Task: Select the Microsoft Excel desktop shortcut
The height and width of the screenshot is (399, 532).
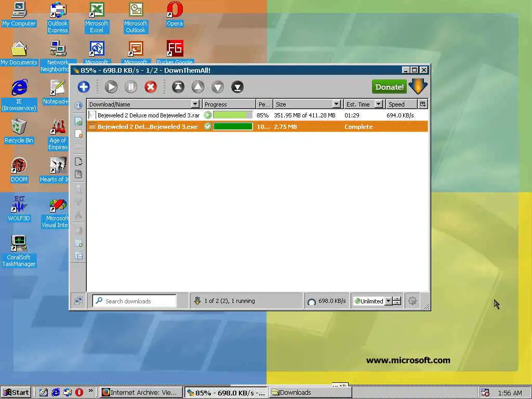Action: tap(96, 18)
